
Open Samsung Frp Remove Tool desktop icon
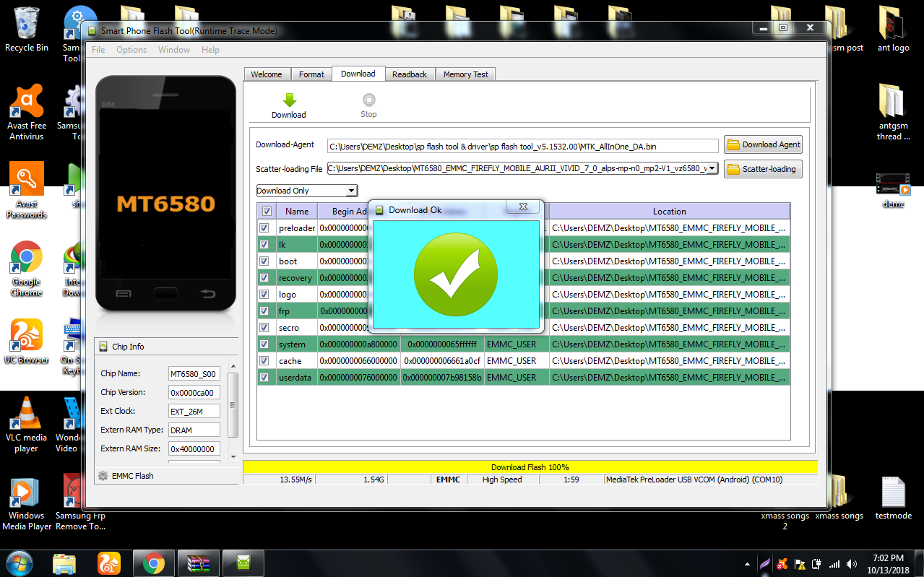coord(80,503)
